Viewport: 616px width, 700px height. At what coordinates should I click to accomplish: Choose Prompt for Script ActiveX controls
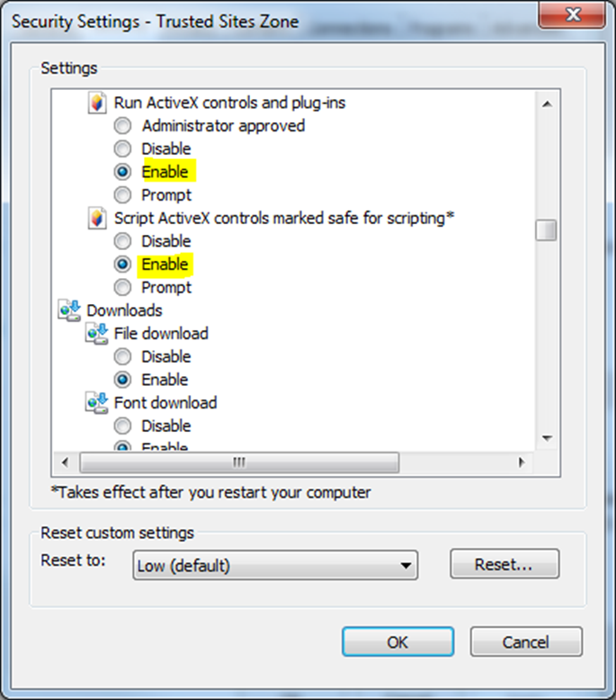tap(124, 288)
